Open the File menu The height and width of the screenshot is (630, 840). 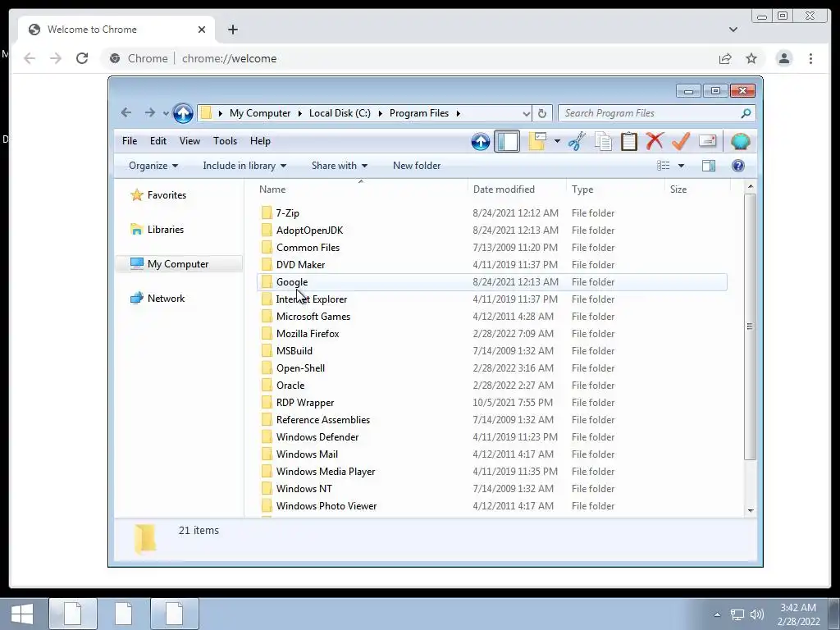(130, 141)
